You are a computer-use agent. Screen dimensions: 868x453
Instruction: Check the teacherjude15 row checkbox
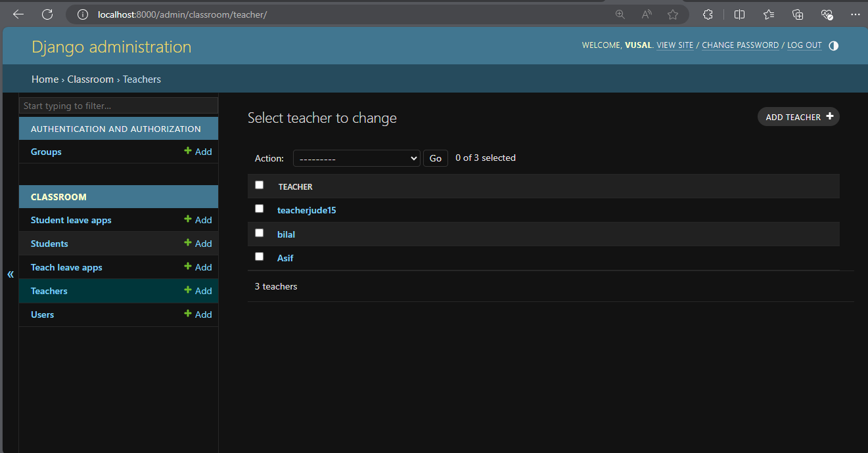259,209
